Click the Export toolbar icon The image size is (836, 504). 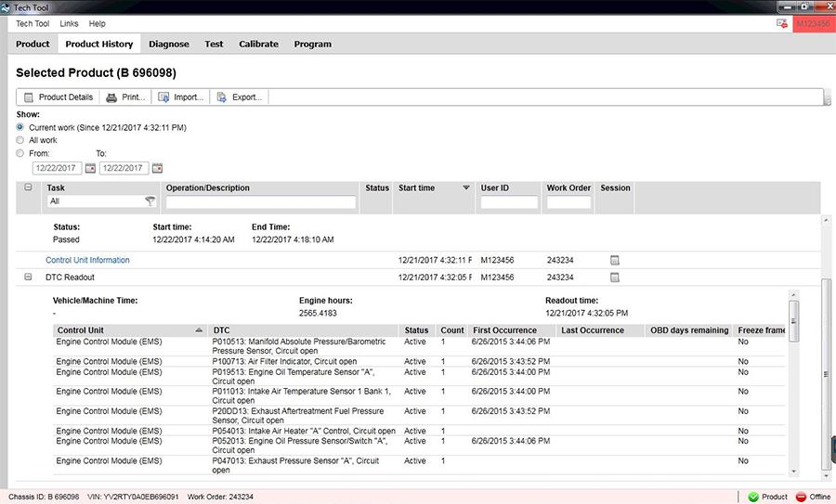point(222,97)
